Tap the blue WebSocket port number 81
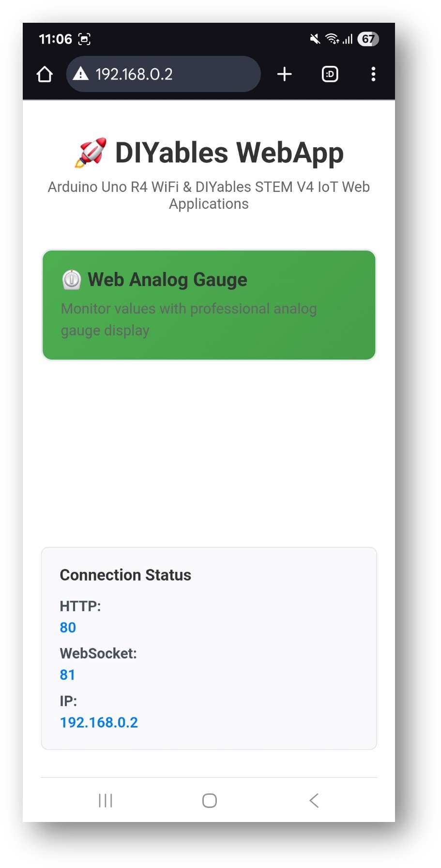The width and height of the screenshot is (441, 868). [x=68, y=674]
